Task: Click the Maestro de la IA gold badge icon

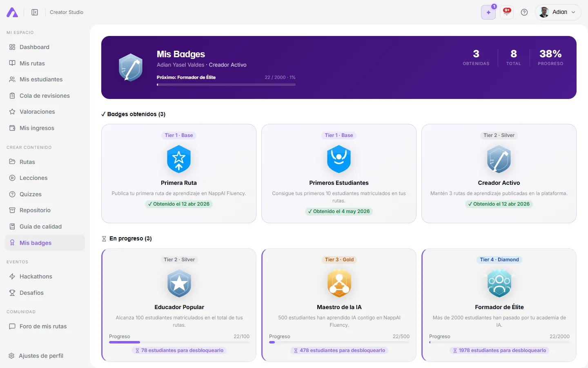Action: tap(339, 283)
